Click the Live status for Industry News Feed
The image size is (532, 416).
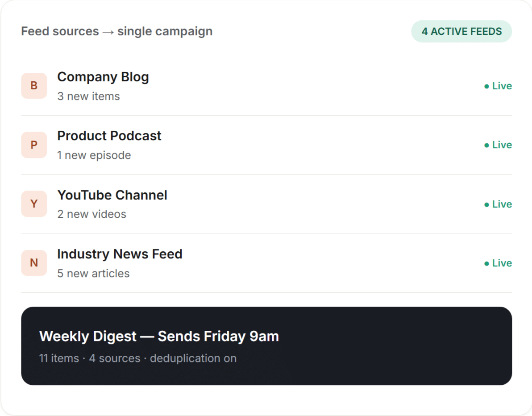click(x=498, y=263)
